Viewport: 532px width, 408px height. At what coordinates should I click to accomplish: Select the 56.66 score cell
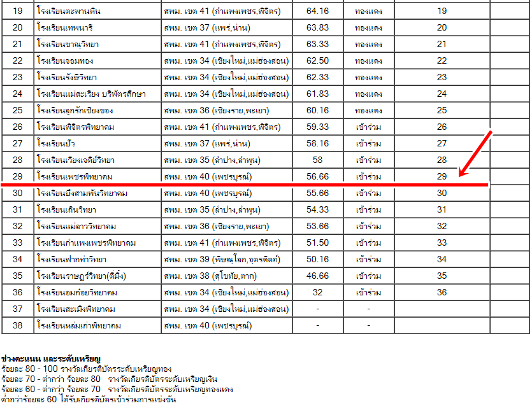click(317, 176)
